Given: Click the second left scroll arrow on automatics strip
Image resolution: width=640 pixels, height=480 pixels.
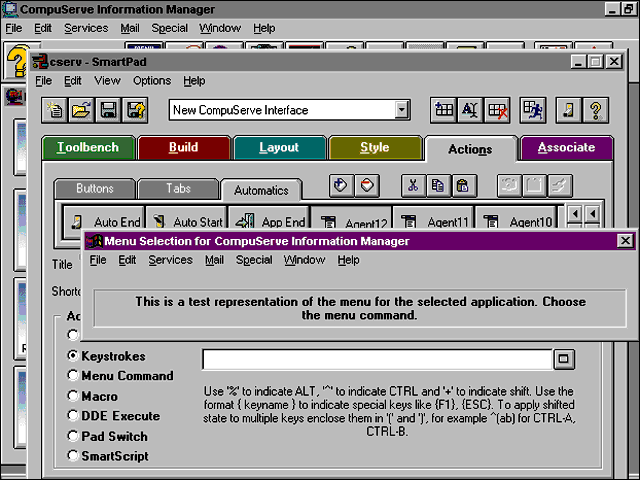Looking at the screenshot, I should (592, 214).
